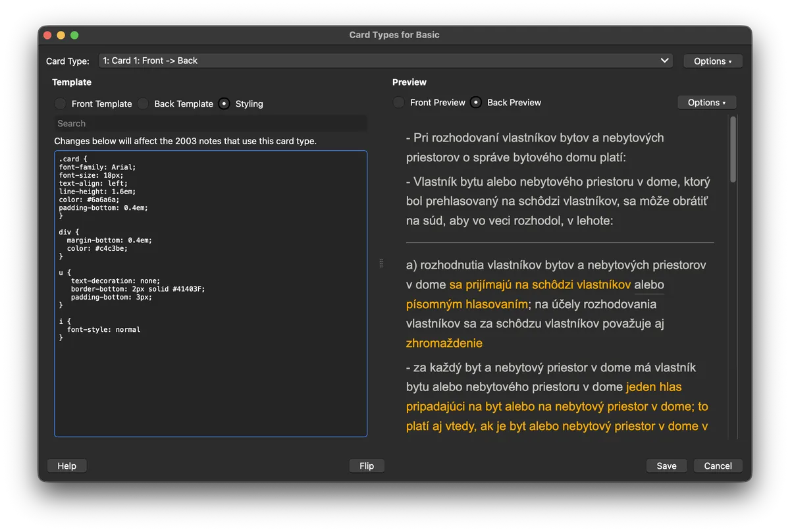790x532 pixels.
Task: Click the preview pane vertical scrollbar
Action: tap(733, 151)
